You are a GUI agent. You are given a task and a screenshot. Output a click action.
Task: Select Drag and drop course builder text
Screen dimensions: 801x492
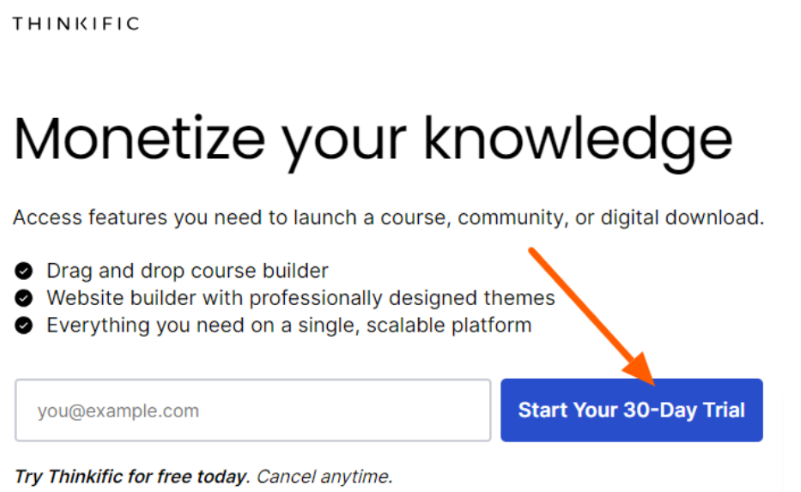pos(187,271)
